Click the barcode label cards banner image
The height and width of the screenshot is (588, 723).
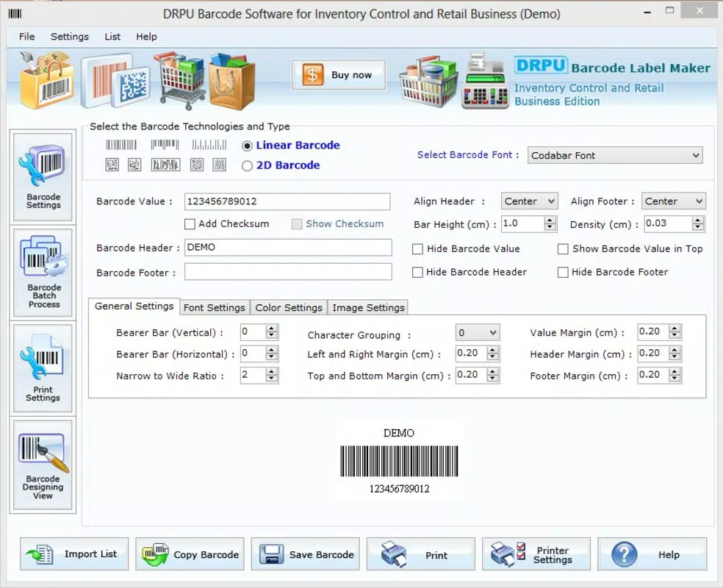click(115, 81)
